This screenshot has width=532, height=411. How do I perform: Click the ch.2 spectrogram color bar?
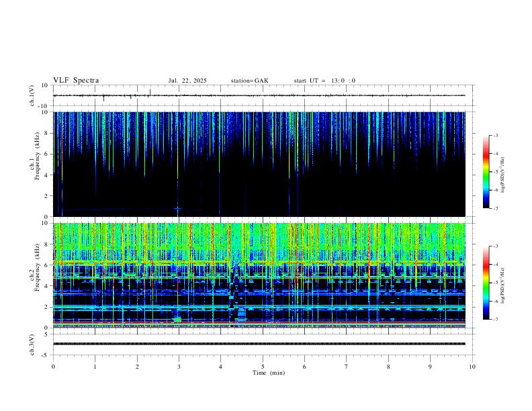click(486, 283)
